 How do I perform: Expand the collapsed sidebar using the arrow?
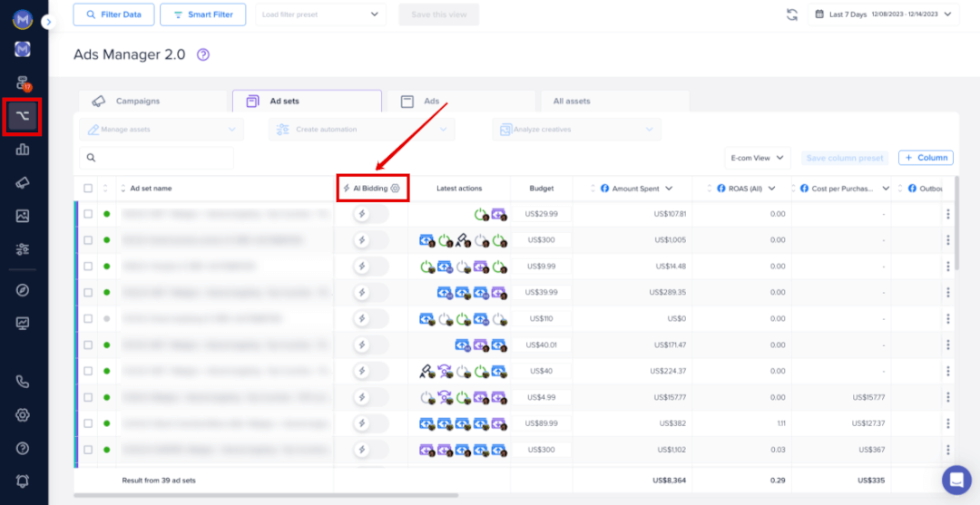click(49, 23)
